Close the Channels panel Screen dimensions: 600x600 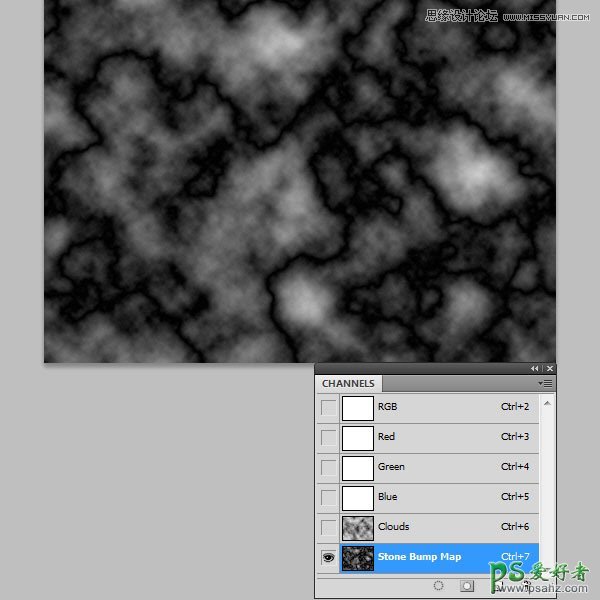[549, 369]
